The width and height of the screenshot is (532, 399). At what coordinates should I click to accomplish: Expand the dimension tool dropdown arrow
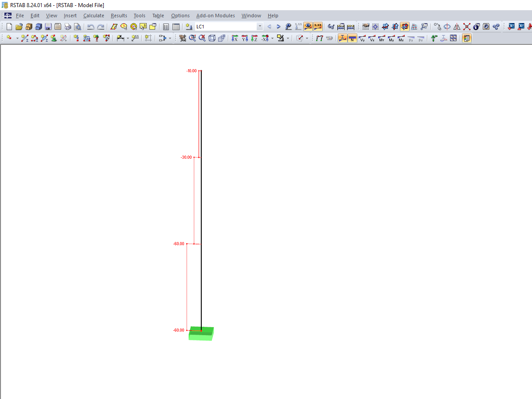(128, 38)
